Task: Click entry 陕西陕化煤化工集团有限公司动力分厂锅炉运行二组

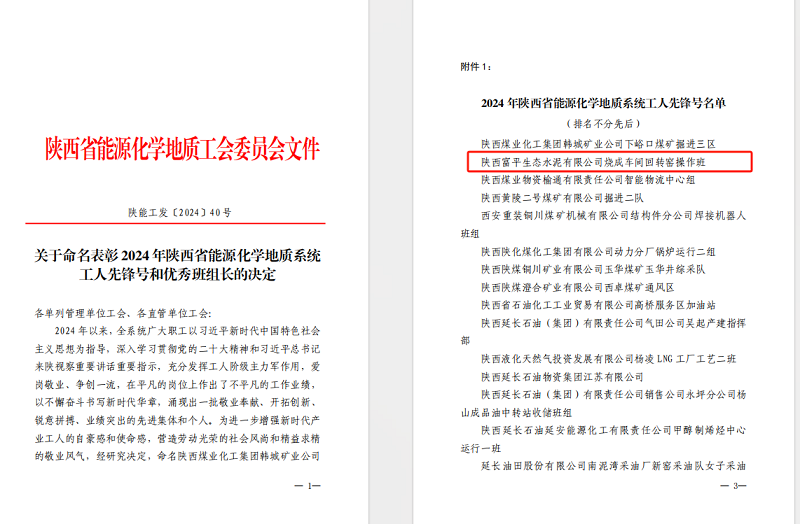Action: [598, 252]
